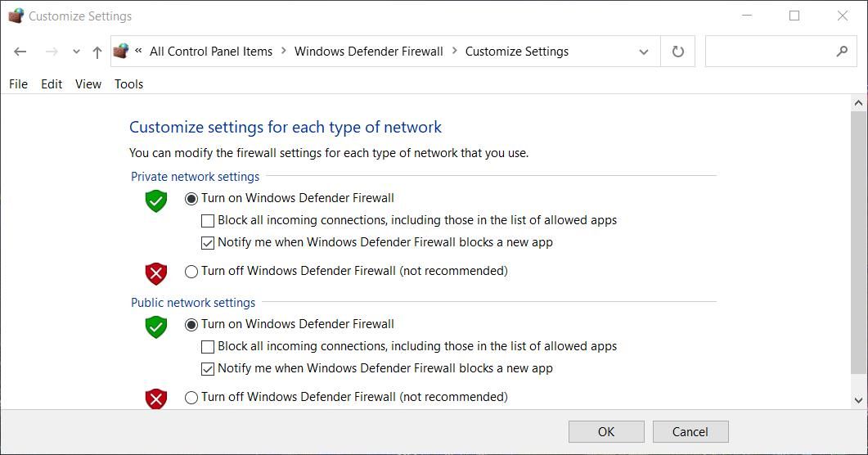Screen dimensions: 868x455
Task: Check Block all incoming connections for Private
Action: click(x=208, y=220)
